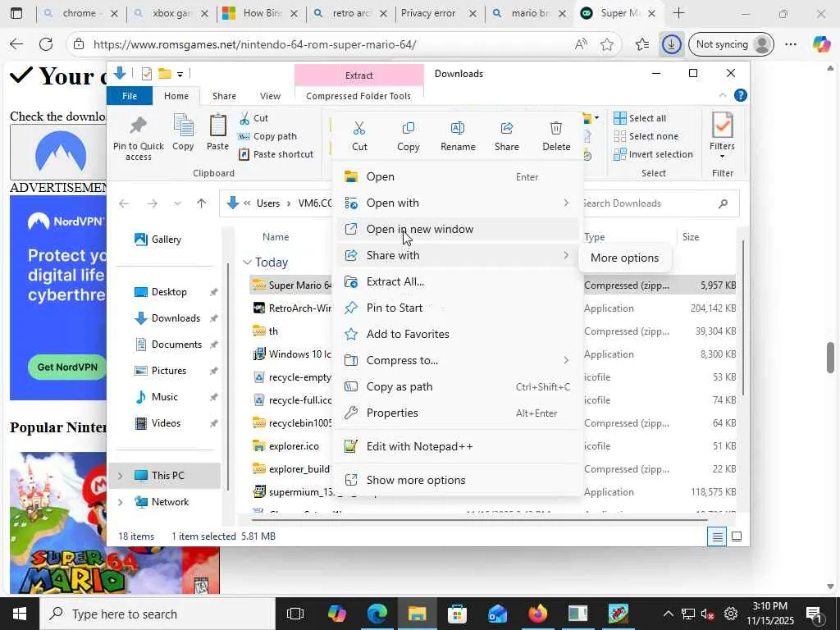Click Get NordVPN button on webpage
This screenshot has height=630, width=840.
tap(67, 367)
